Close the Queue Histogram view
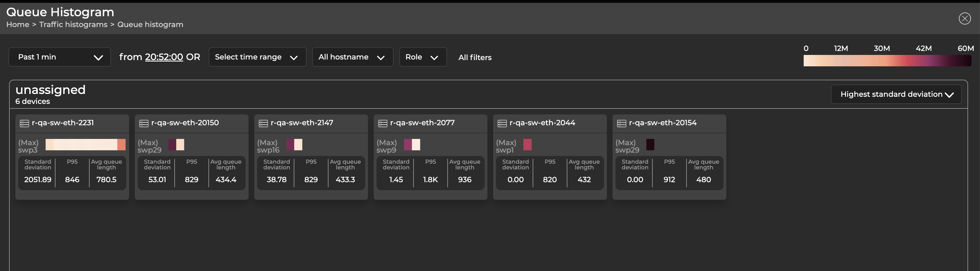Screen dimensions: 980x271 [x=964, y=18]
